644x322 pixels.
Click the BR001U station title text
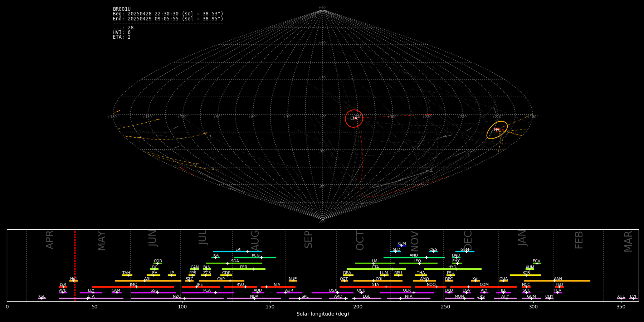pyautogui.click(x=122, y=9)
